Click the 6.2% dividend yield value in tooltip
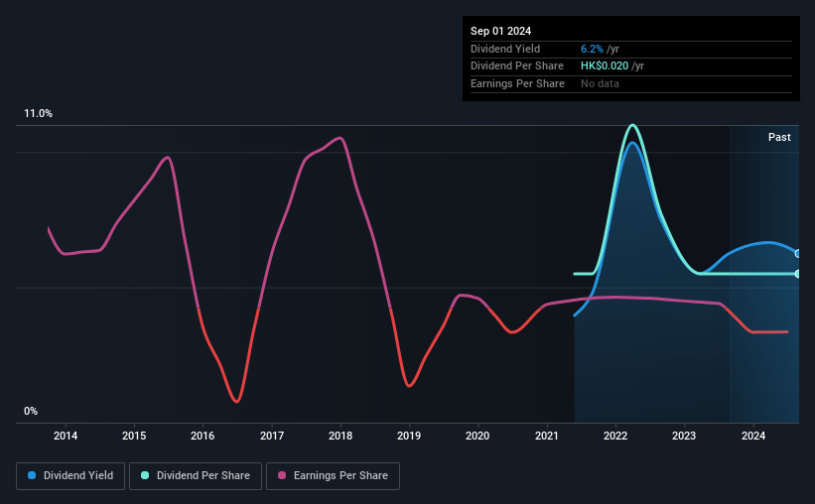 [x=592, y=49]
